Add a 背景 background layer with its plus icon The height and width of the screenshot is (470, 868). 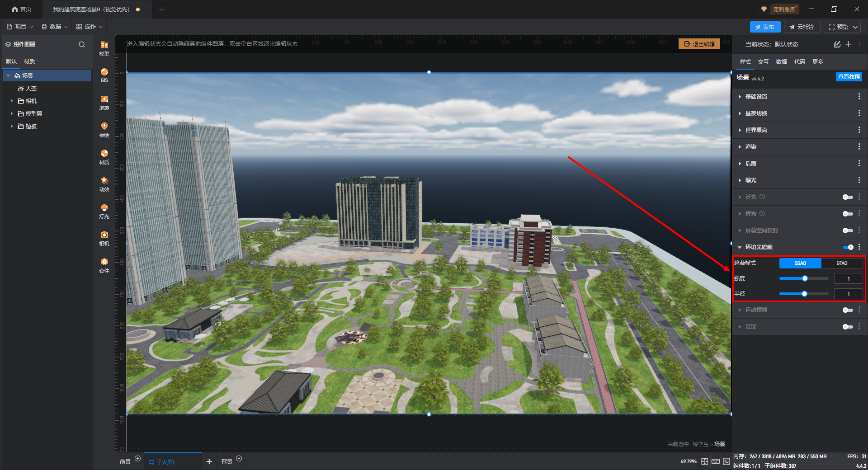tap(239, 459)
